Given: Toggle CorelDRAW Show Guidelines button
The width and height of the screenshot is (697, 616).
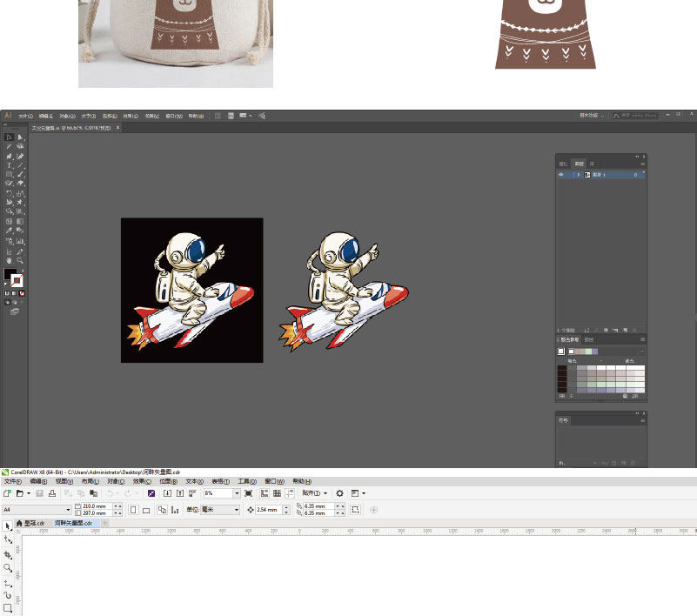Looking at the screenshot, I should tap(290, 493).
